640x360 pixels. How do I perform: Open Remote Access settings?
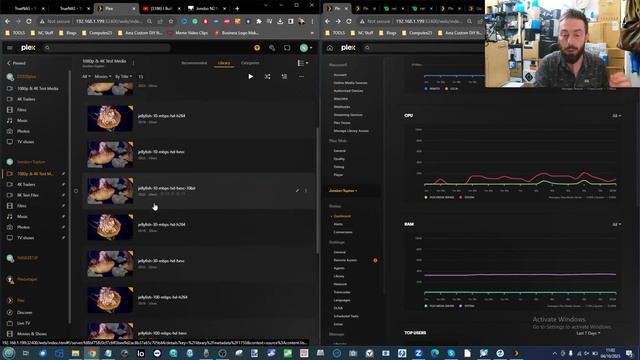tap(345, 260)
